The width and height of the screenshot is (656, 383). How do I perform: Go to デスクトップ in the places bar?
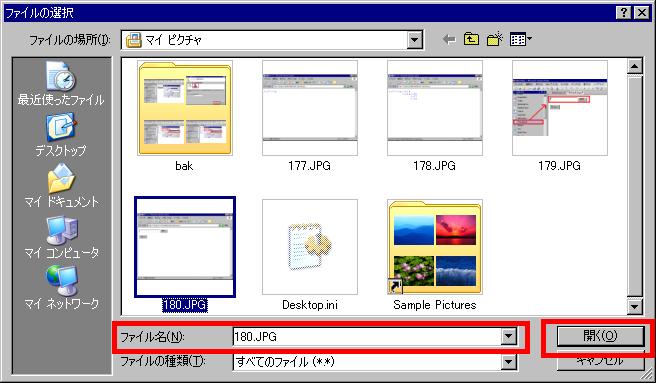[61, 135]
